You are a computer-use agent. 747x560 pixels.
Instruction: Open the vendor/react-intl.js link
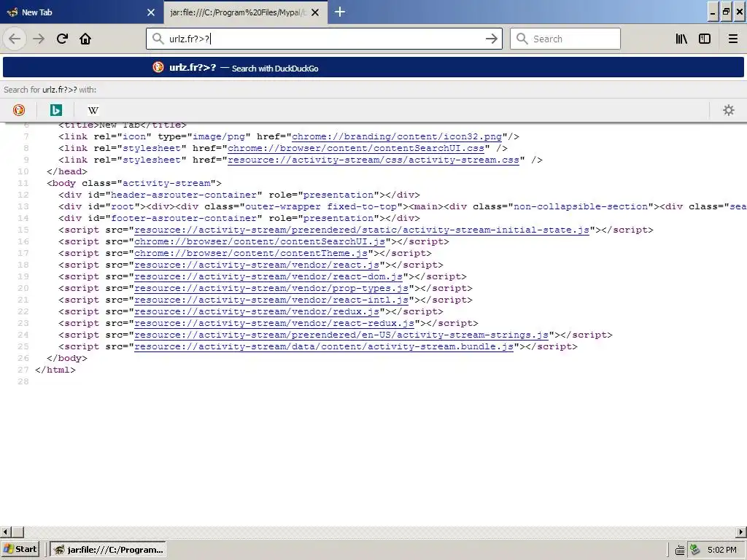pos(271,300)
